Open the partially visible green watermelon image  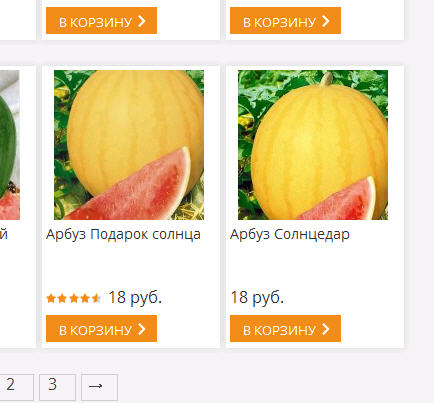(x=10, y=145)
